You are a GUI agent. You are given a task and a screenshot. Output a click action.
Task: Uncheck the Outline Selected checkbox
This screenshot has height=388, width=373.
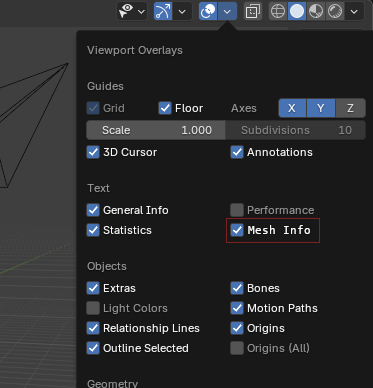point(93,348)
